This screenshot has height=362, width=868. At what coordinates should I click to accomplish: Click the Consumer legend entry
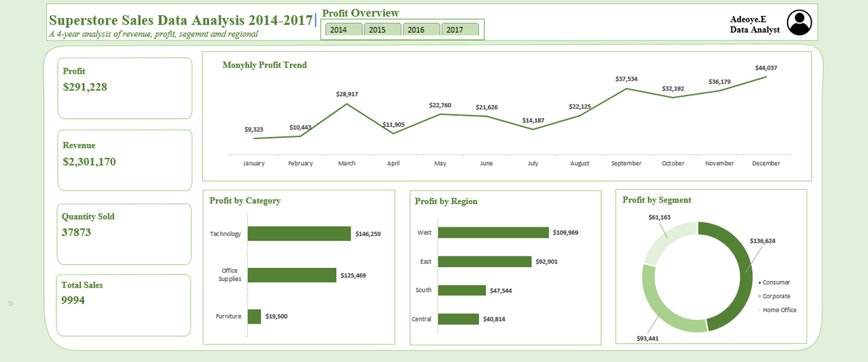coord(774,282)
